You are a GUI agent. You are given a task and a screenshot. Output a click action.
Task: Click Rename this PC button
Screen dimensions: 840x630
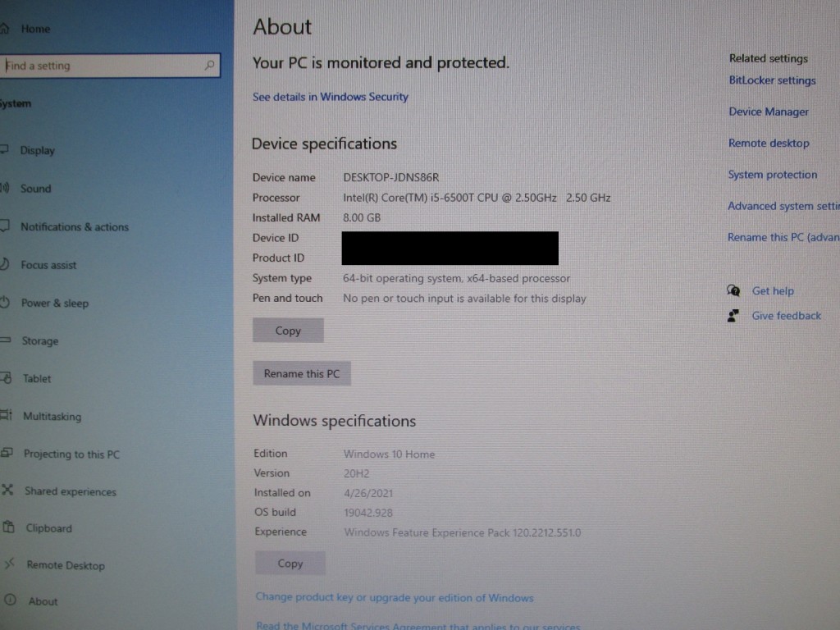302,373
